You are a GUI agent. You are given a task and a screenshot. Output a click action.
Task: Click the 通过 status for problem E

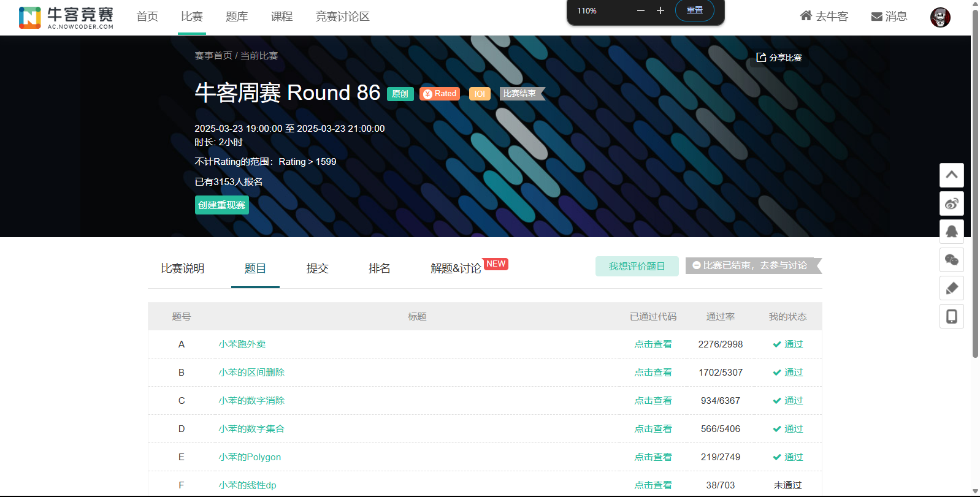(788, 457)
